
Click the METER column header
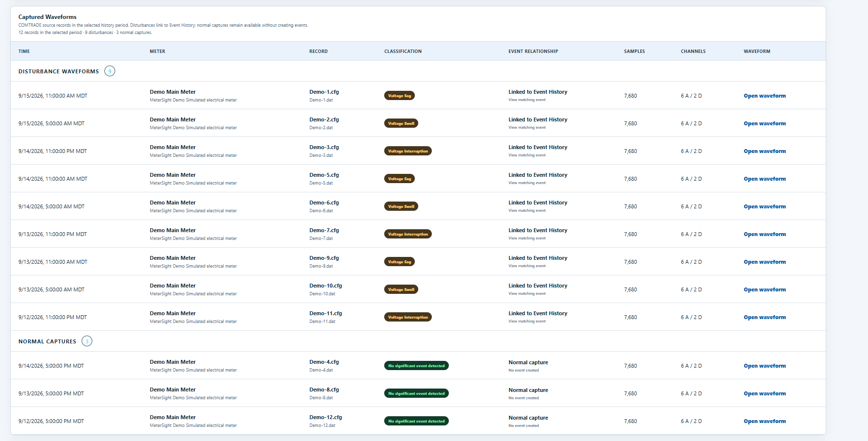click(157, 51)
